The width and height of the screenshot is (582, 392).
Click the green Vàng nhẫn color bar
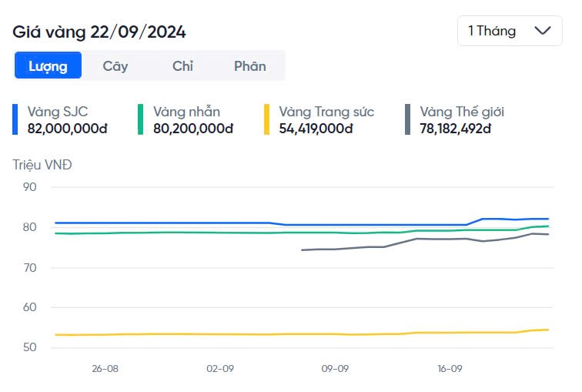point(141,119)
